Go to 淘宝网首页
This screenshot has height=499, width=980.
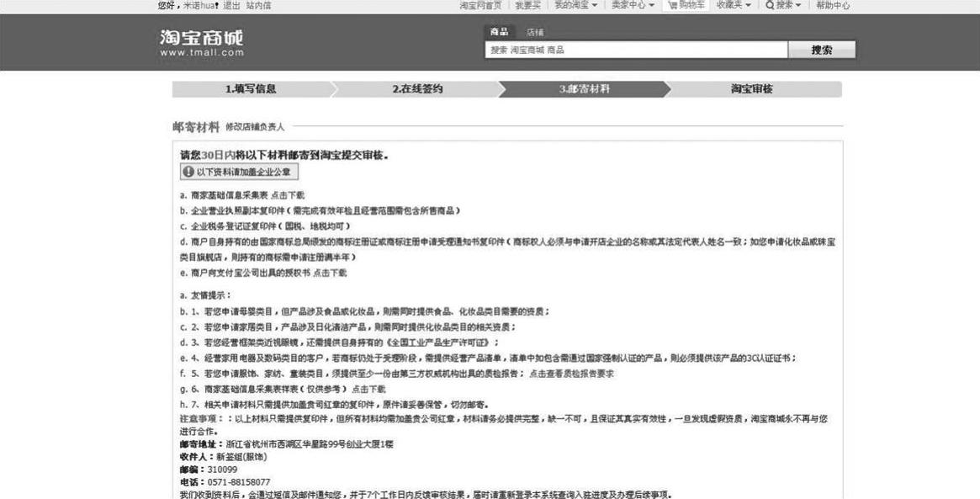[480, 5]
